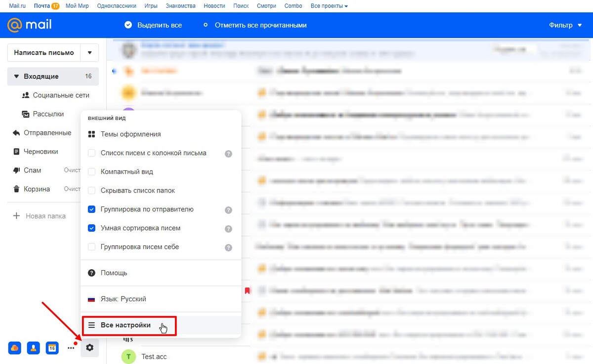The width and height of the screenshot is (593, 364).
Task: Click Отметить все прочитанными
Action: (x=261, y=25)
